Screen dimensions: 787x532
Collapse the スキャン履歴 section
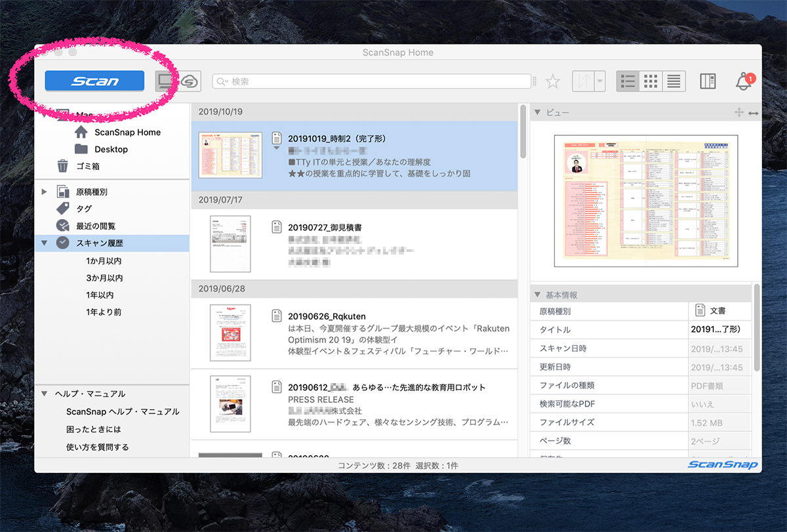pyautogui.click(x=45, y=243)
